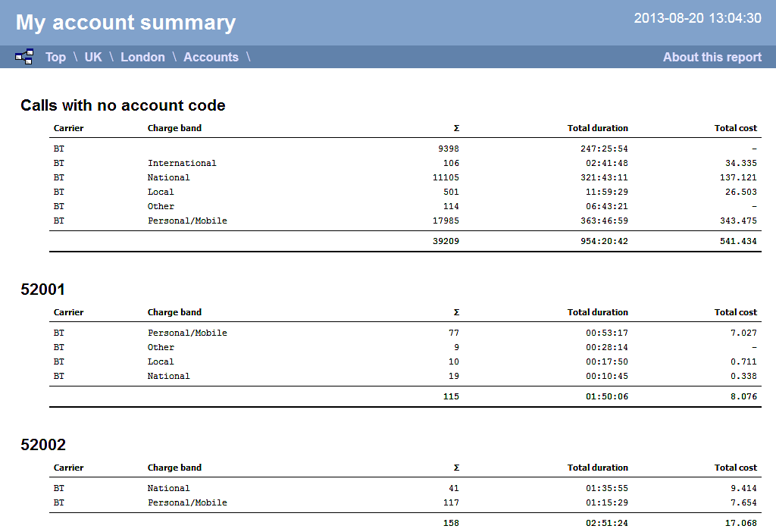776x532 pixels.
Task: Click the Calls with no account code heading
Action: 123,105
